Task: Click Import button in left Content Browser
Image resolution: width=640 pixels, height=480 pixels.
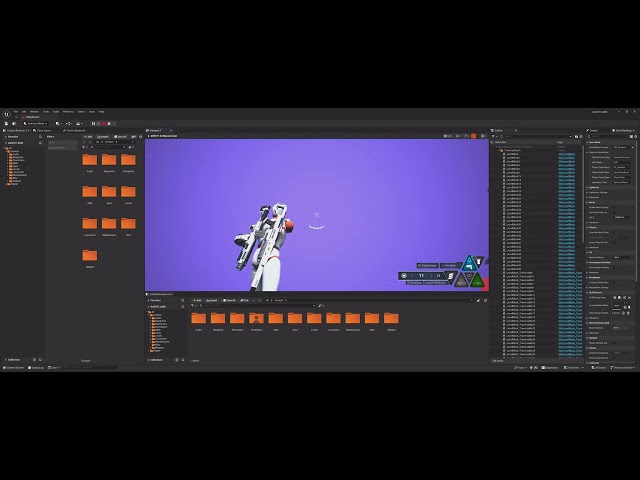Action: [102, 137]
